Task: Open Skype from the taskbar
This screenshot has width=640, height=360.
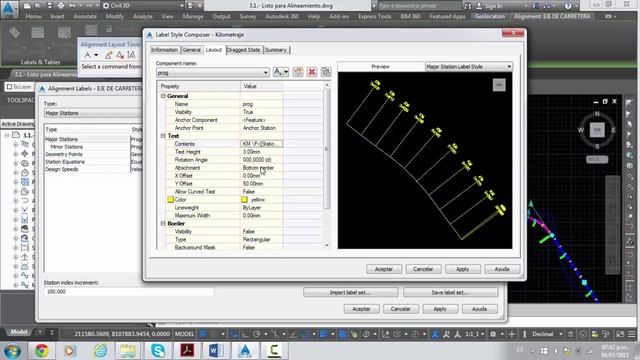Action: click(158, 351)
